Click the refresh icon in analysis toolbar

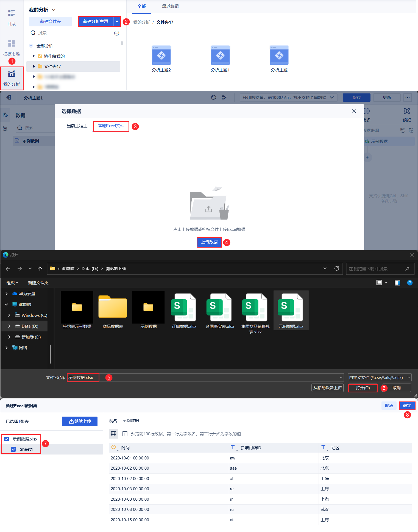pos(213,98)
